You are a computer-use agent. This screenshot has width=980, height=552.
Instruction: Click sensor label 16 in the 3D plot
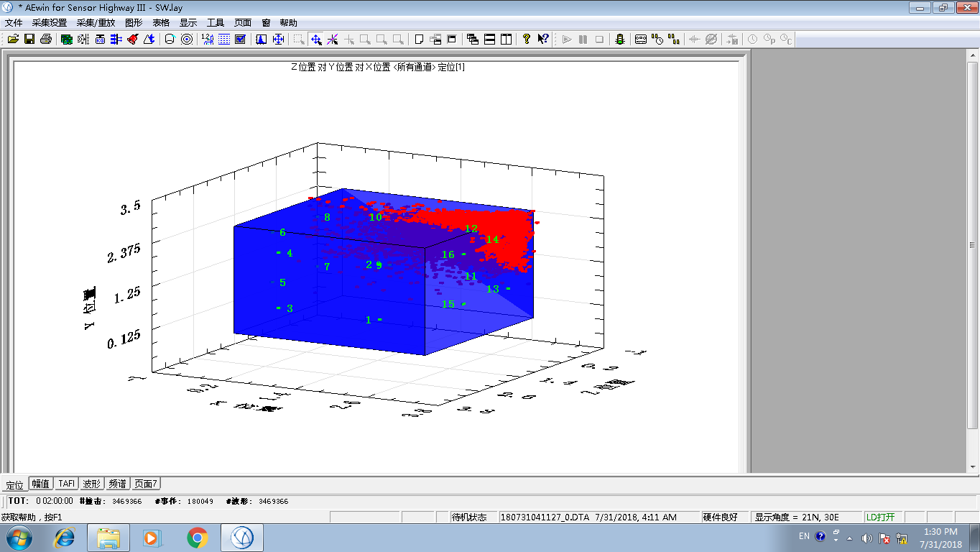(x=448, y=254)
